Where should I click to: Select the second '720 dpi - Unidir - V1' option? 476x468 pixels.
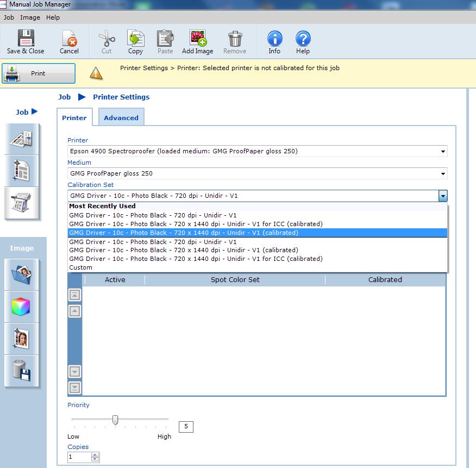coord(258,242)
